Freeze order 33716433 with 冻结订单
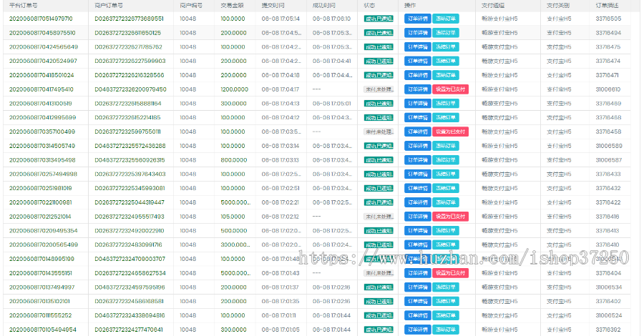Viewport: 644px width, 336px height. 445,174
